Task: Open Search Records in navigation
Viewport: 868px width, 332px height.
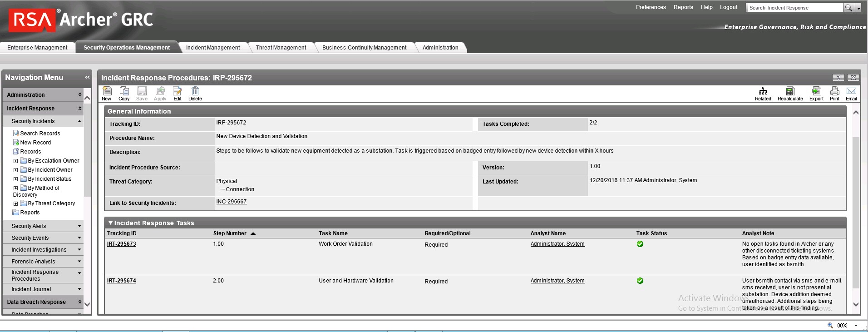Action: (40, 134)
